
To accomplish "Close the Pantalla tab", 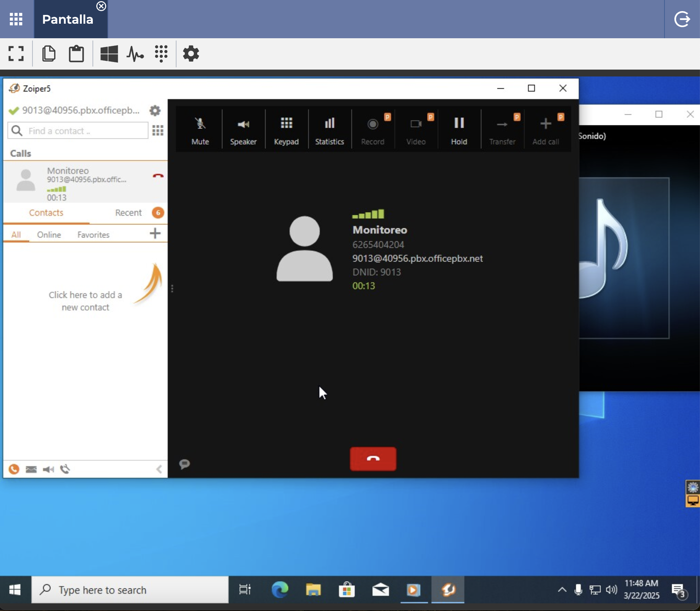I will tap(101, 6).
